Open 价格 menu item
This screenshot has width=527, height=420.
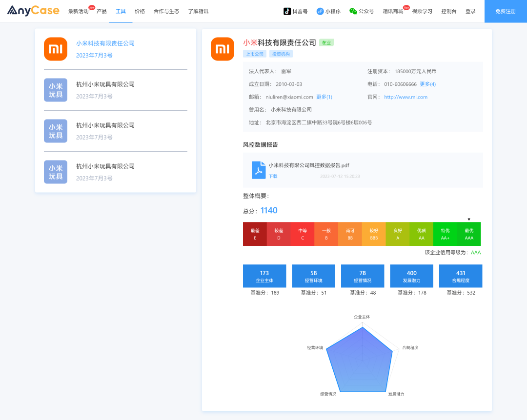click(x=140, y=11)
